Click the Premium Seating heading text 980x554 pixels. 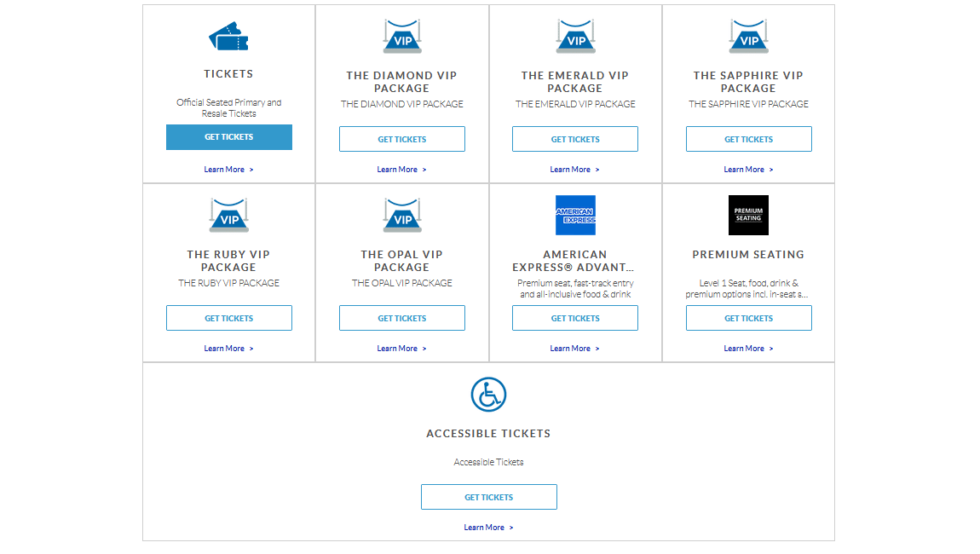[x=748, y=255]
